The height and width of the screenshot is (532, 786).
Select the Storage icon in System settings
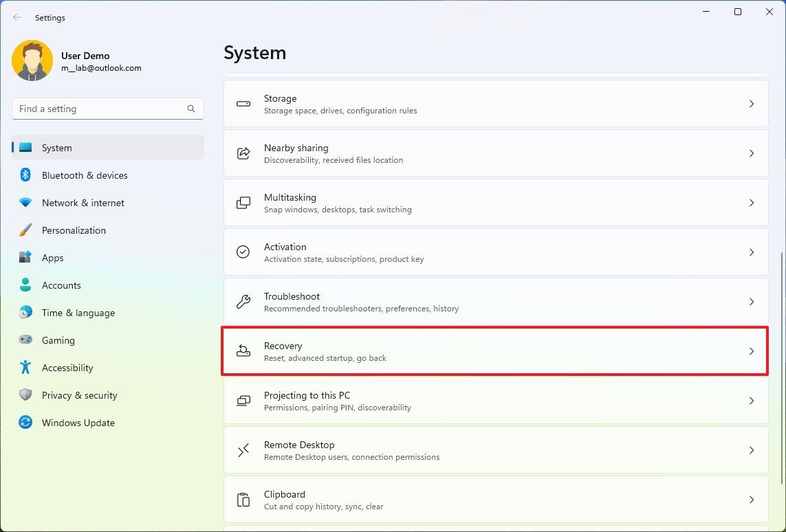[x=243, y=104]
